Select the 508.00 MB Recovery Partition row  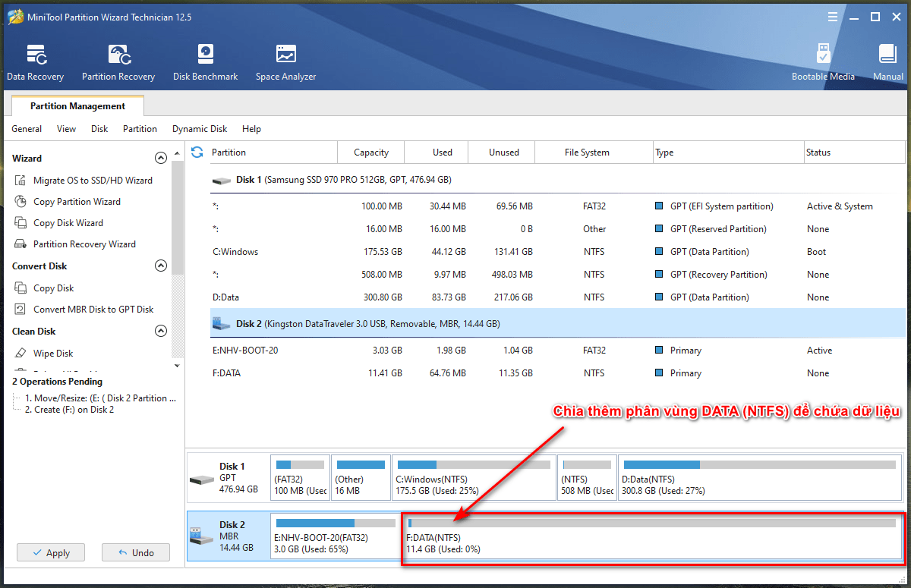(x=558, y=275)
